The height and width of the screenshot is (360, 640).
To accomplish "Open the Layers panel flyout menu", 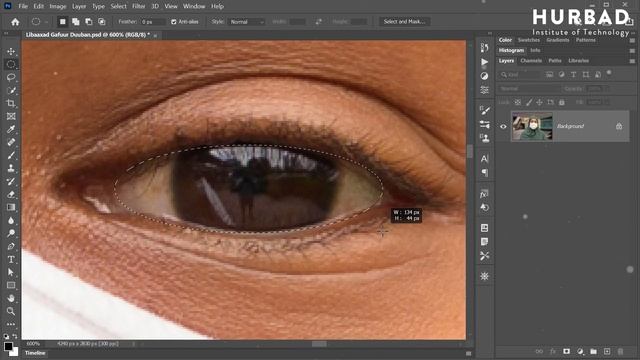I will tap(632, 61).
